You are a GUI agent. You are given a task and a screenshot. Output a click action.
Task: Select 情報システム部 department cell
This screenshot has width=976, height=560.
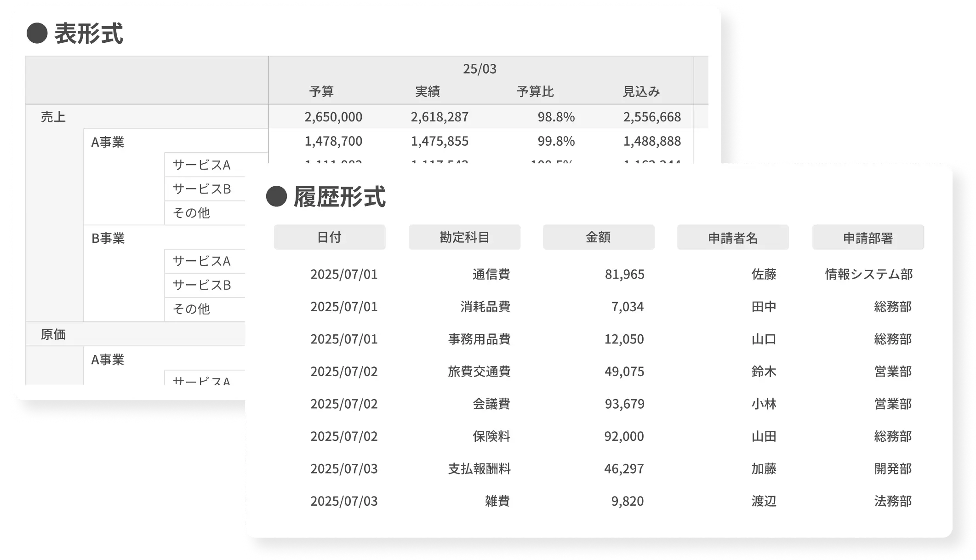(x=868, y=274)
